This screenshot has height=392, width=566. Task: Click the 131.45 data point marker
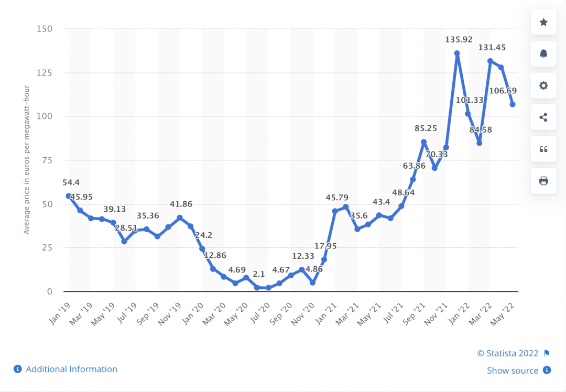click(x=490, y=61)
